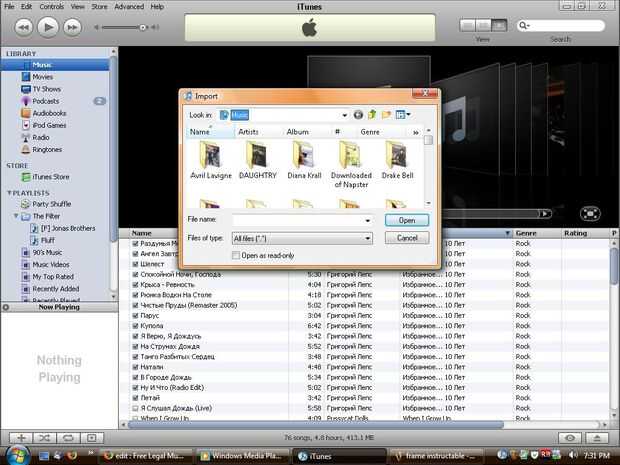
Task: Collapse the PLAYLISTS section triangle
Action: pos(9,193)
